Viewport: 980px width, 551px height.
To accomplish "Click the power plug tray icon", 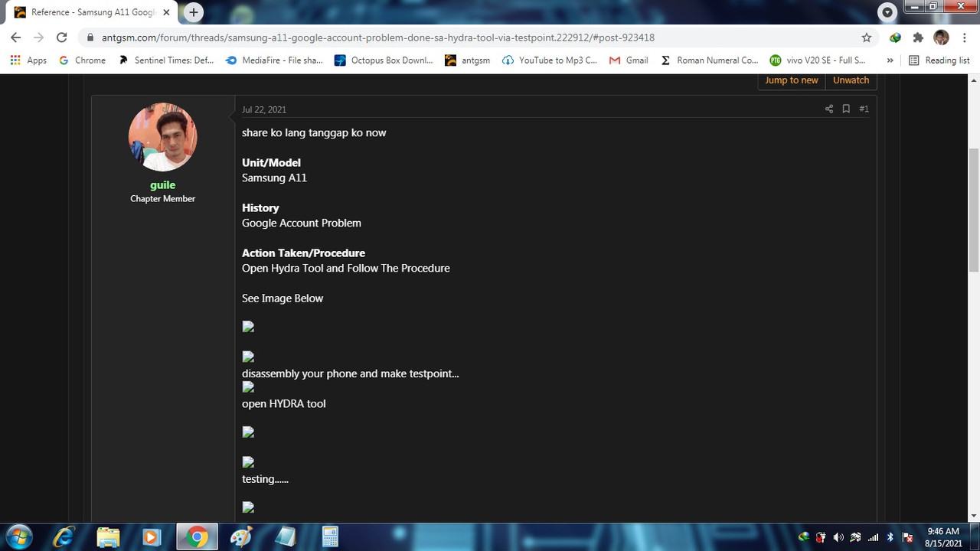I will [821, 537].
